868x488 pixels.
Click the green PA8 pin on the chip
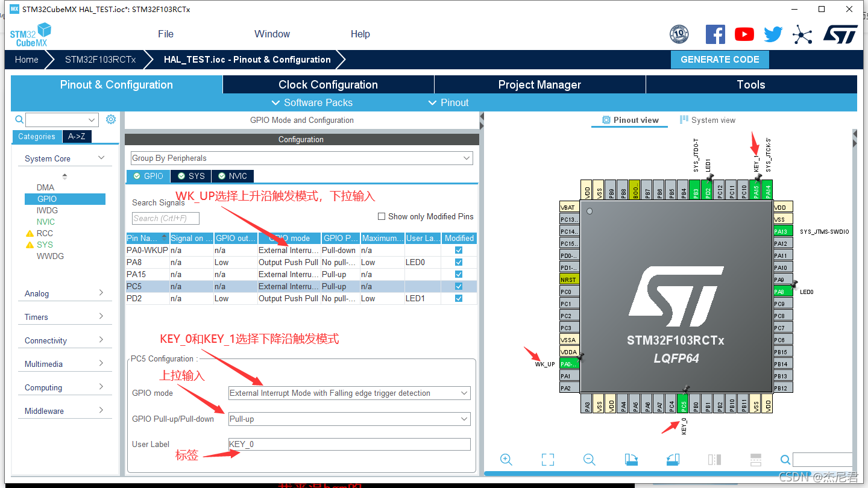tap(782, 292)
